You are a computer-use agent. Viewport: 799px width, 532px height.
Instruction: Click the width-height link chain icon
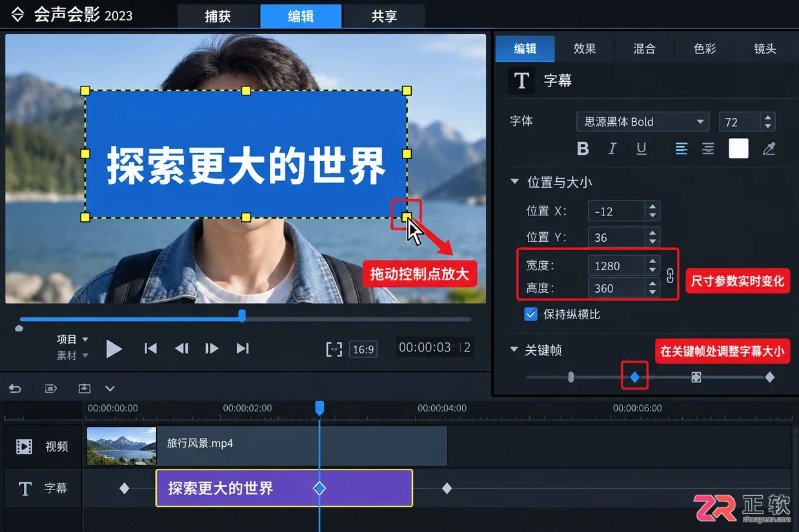click(670, 276)
